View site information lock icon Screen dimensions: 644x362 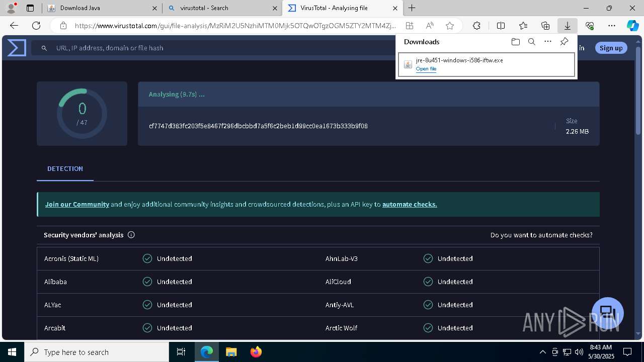tap(63, 26)
